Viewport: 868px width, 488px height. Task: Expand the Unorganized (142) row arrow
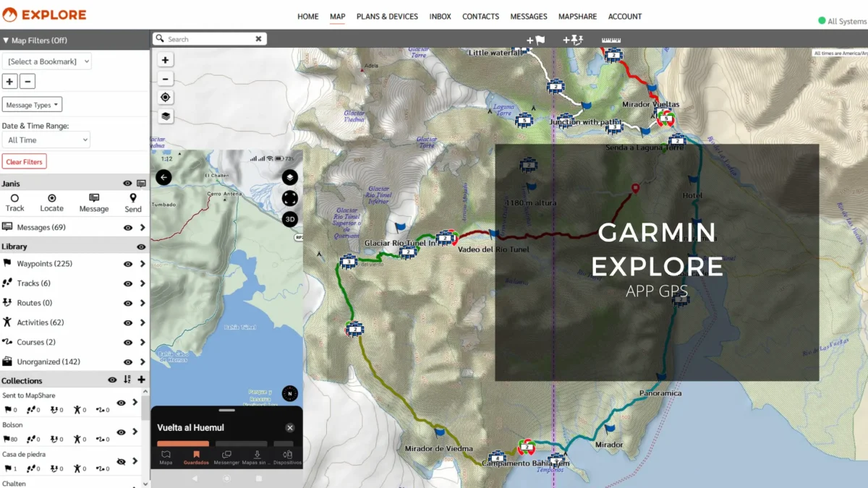point(142,361)
